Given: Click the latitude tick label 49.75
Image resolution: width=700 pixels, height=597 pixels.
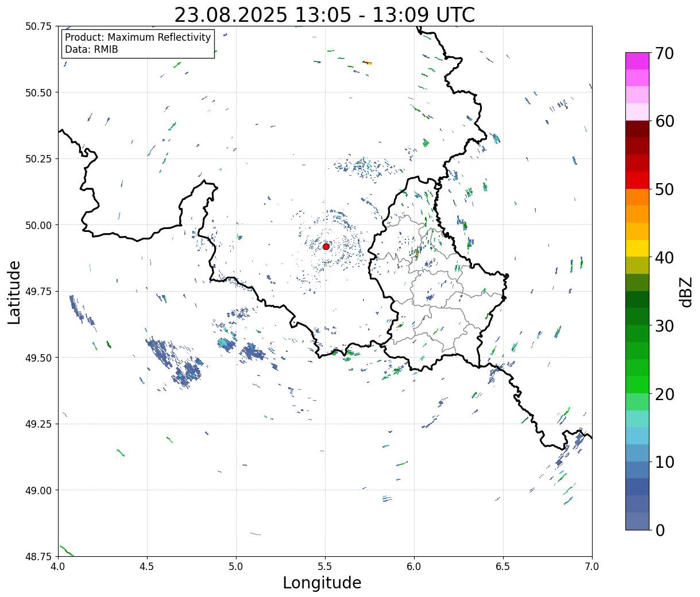Looking at the screenshot, I should click(38, 292).
